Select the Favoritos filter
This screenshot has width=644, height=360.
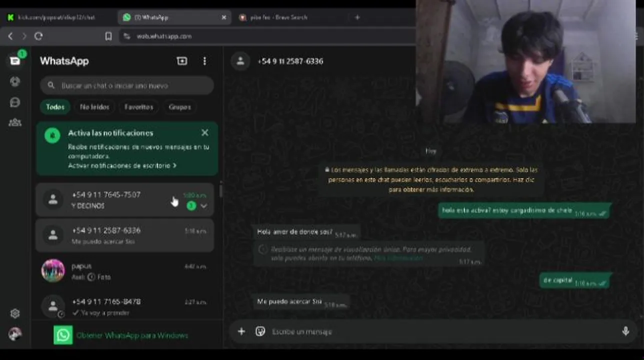(138, 107)
